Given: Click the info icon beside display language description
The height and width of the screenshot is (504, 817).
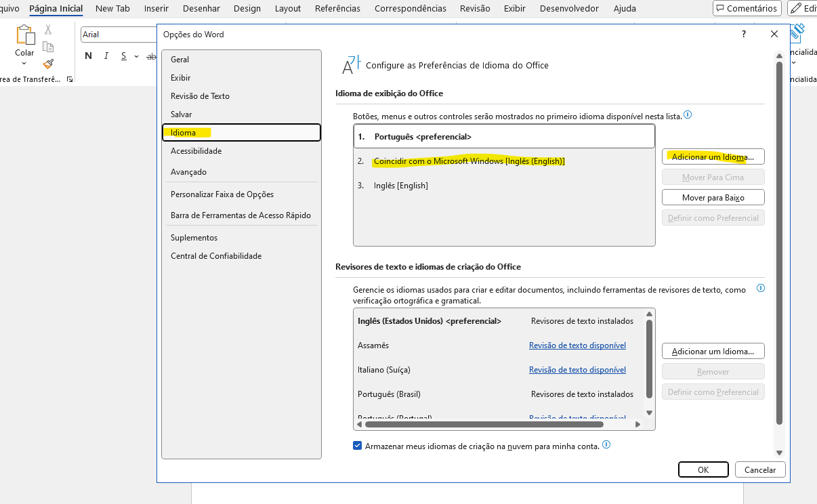Looking at the screenshot, I should (x=688, y=115).
